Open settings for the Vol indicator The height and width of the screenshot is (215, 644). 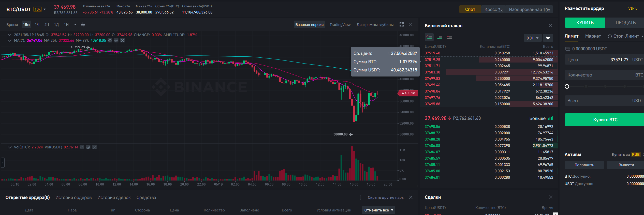88,147
